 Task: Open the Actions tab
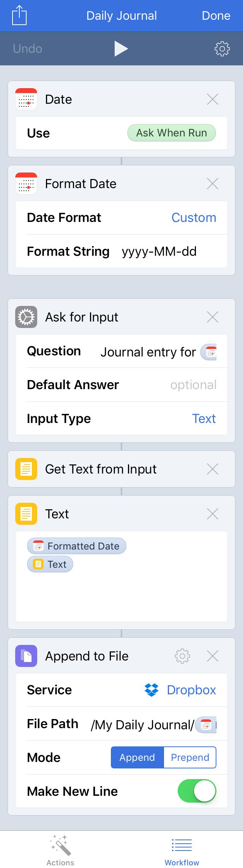pos(60,850)
